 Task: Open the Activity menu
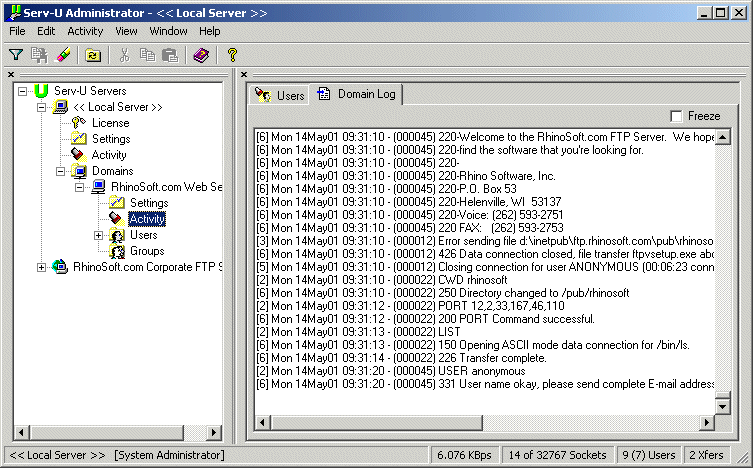click(x=85, y=31)
